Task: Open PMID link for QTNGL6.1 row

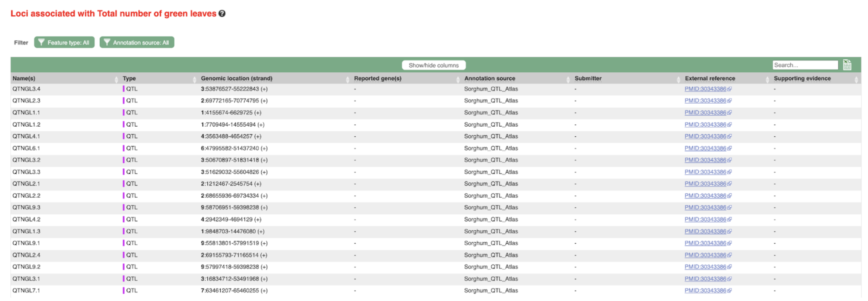Action: (x=705, y=148)
